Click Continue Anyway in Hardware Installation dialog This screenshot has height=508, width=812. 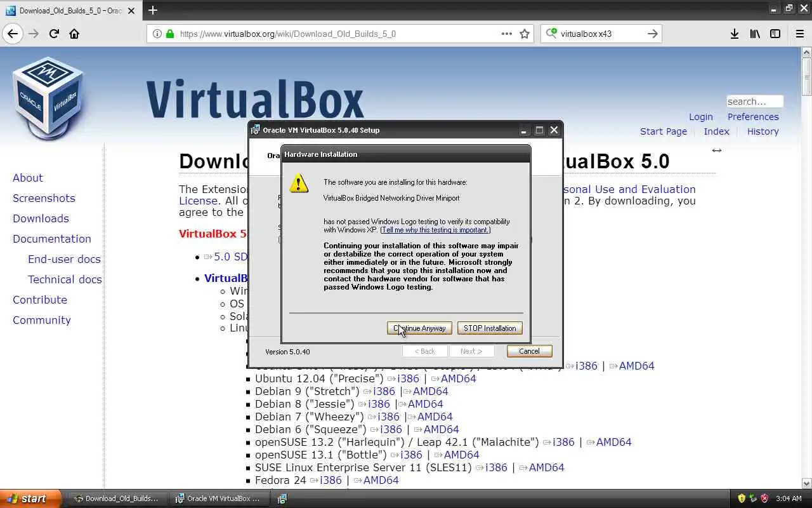419,328
